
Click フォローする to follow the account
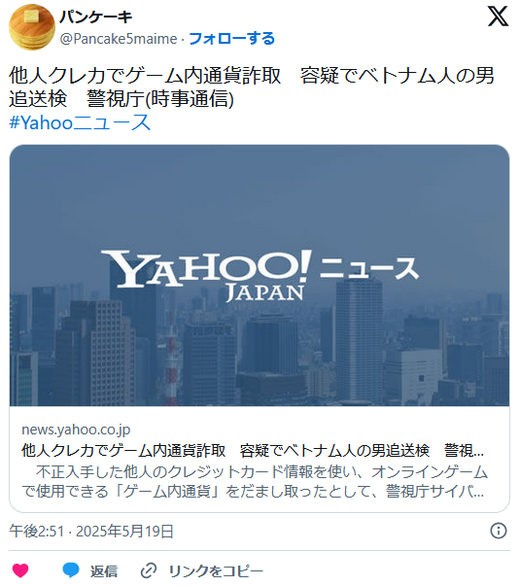232,38
